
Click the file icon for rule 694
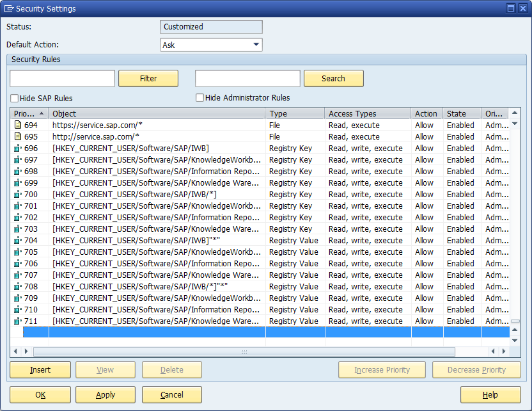18,125
